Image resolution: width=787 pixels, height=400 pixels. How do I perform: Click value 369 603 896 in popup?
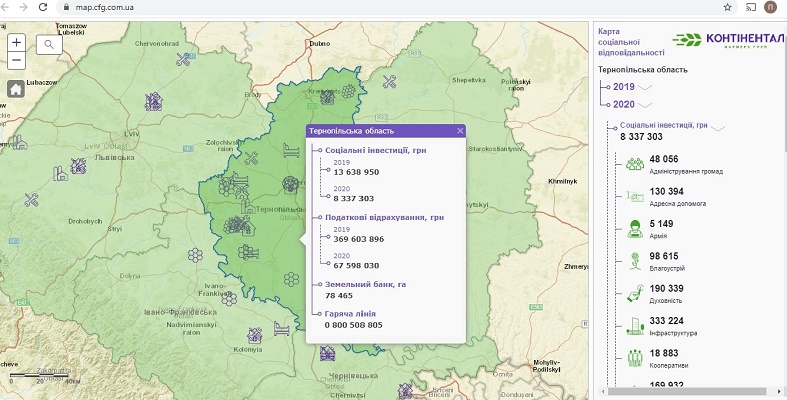pos(358,239)
